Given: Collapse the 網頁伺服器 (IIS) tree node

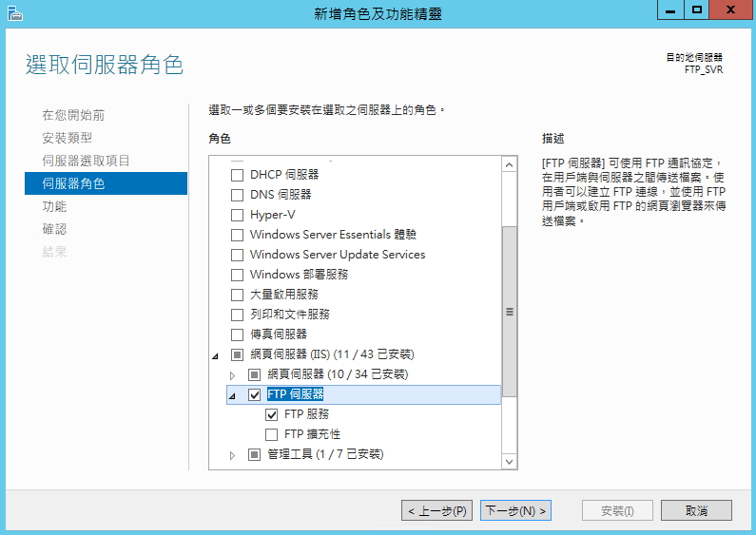Looking at the screenshot, I should pyautogui.click(x=215, y=356).
